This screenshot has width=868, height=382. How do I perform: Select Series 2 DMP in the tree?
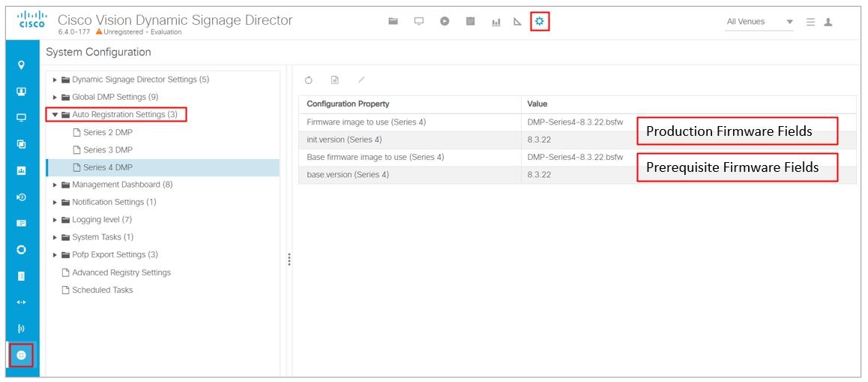coord(108,133)
